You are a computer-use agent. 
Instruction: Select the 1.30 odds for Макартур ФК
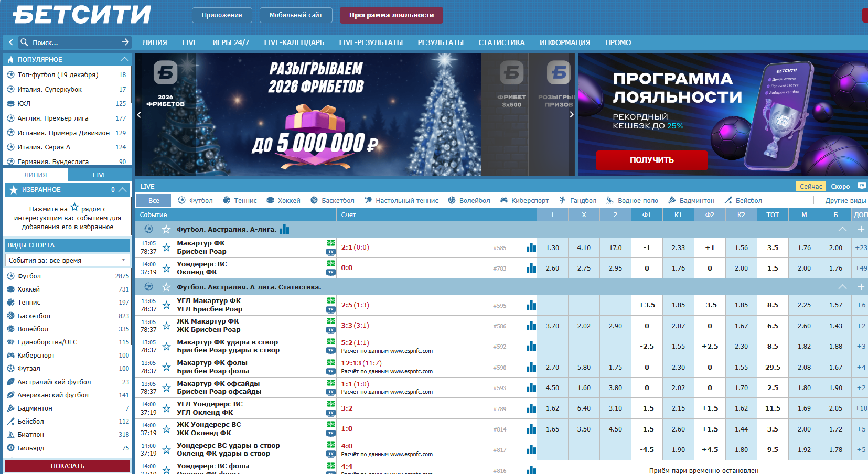[x=552, y=247]
